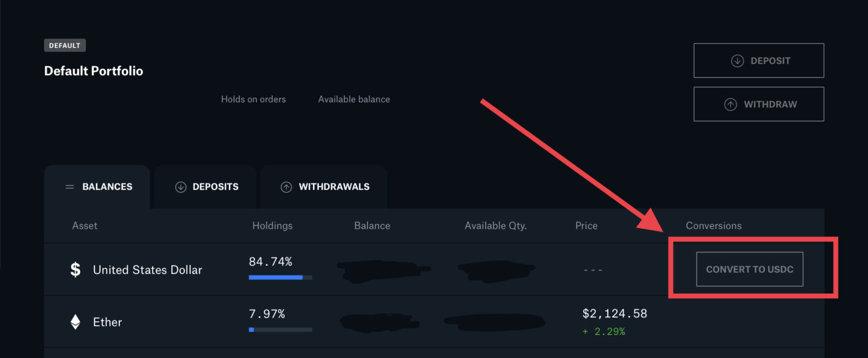
Task: Select the Balances list icon
Action: coord(70,186)
